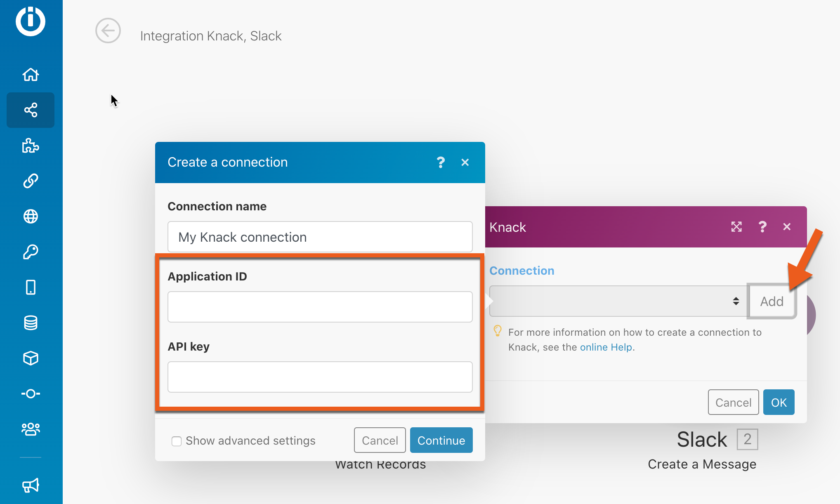Close the Knack panel
Viewport: 840px width, 504px height.
[787, 227]
